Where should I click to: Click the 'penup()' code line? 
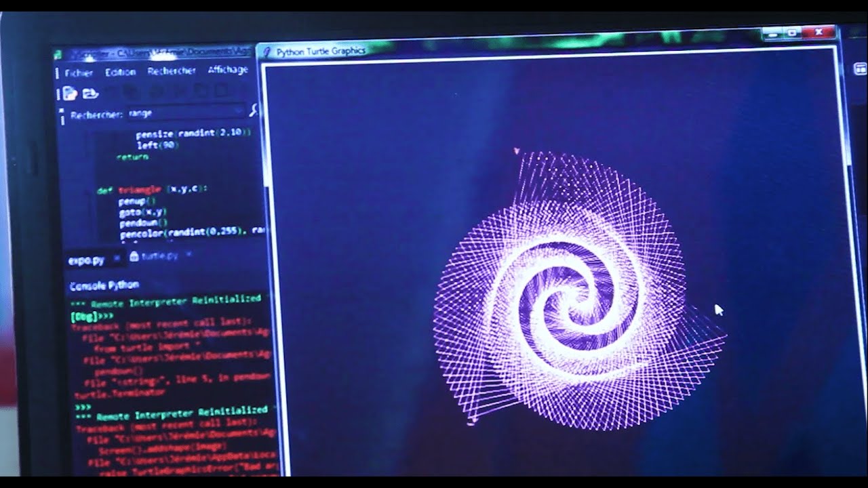pyautogui.click(x=137, y=201)
